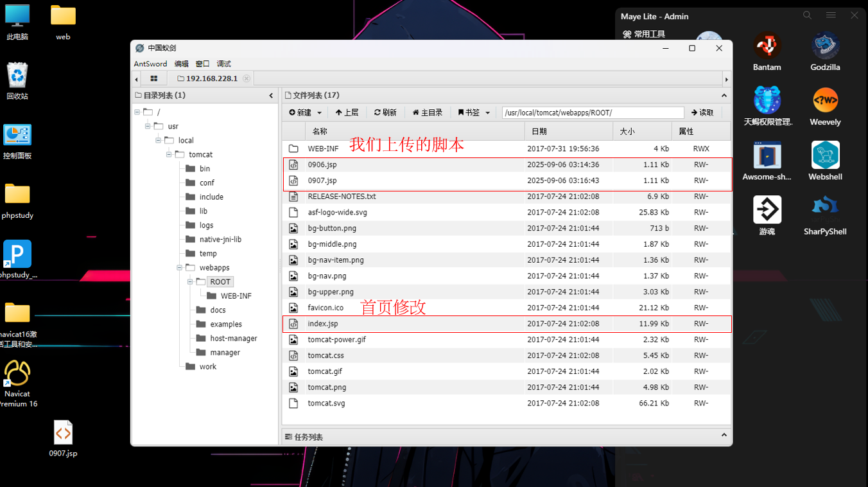The width and height of the screenshot is (868, 487).
Task: Click the 主目录 home directory button
Action: tap(428, 112)
